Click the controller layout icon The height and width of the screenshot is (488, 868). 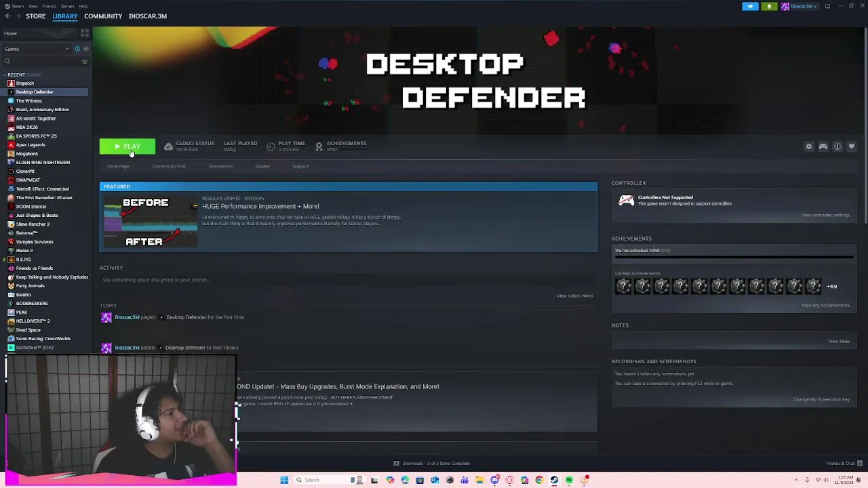(x=823, y=146)
